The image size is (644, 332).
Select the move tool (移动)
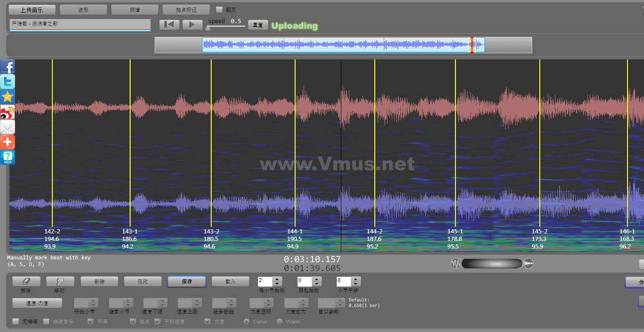pos(60,281)
